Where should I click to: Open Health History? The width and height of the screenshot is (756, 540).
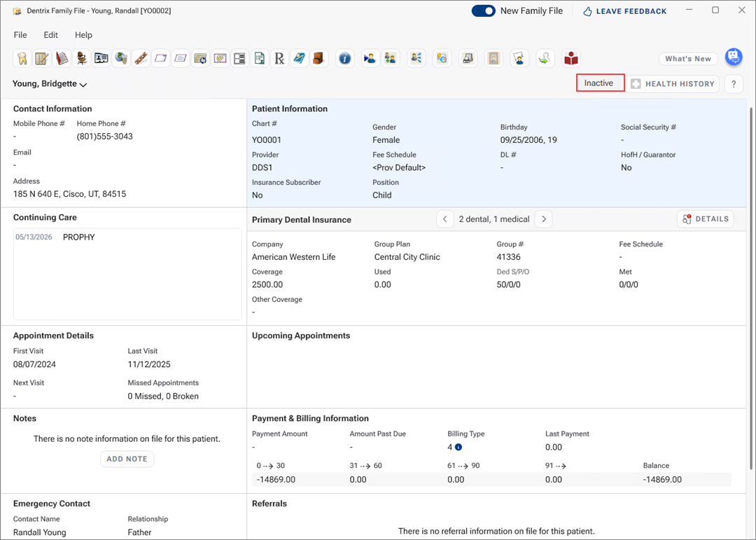click(x=673, y=84)
